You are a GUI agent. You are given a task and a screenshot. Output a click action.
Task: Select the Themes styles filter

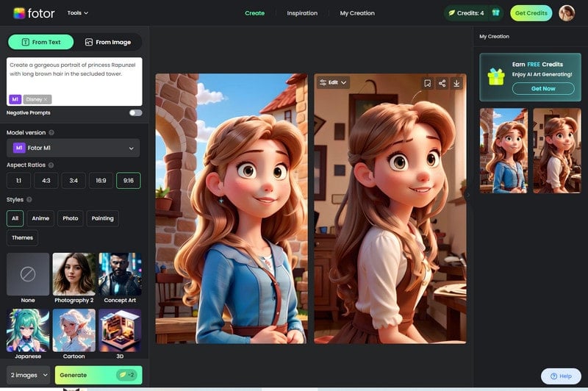pos(22,237)
